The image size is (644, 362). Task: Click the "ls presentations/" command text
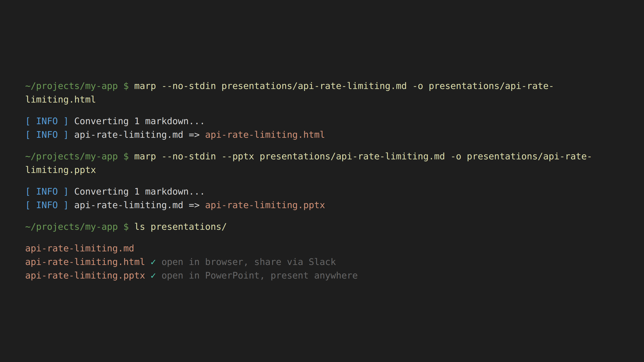pos(180,227)
